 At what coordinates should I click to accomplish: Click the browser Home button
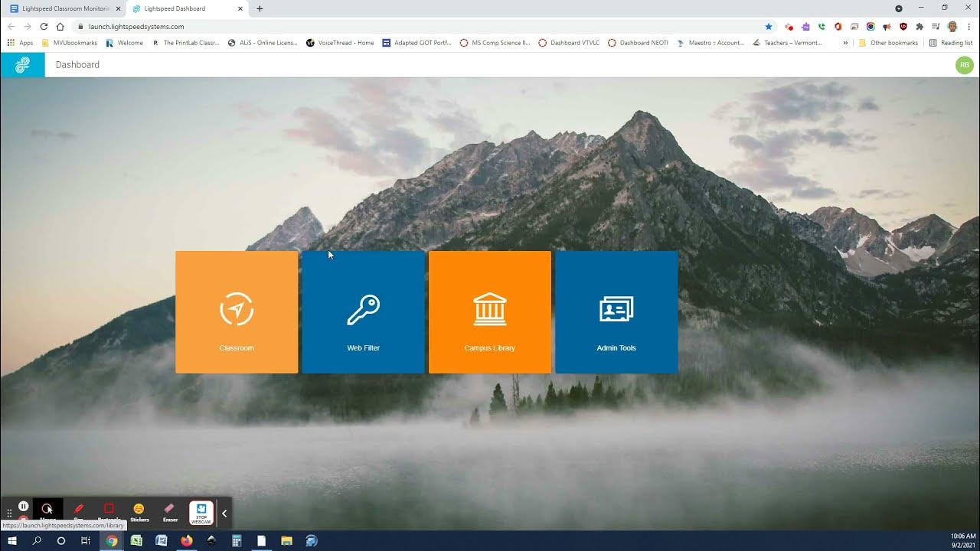point(60,26)
